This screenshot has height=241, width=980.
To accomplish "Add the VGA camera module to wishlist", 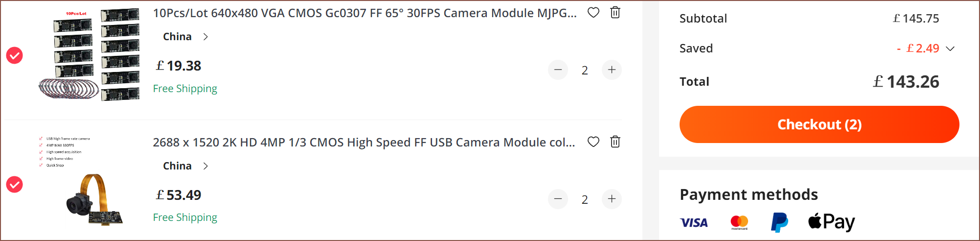I will (593, 13).
